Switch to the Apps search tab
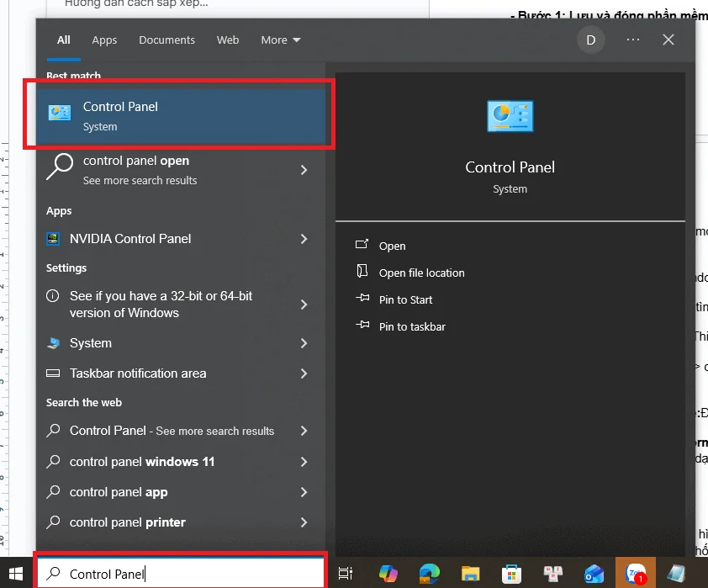The height and width of the screenshot is (588, 708). [x=104, y=40]
